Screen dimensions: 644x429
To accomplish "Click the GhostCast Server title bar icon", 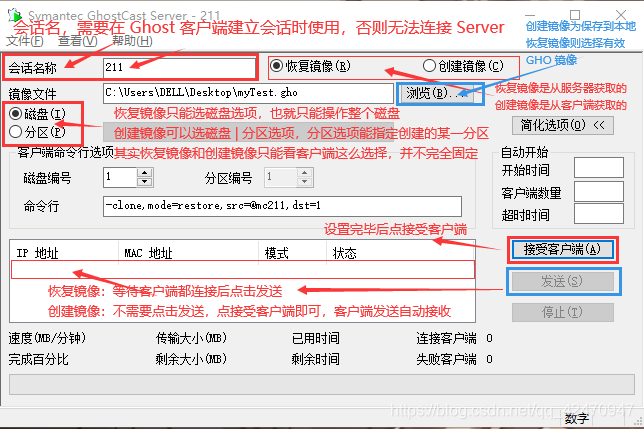I will click(15, 15).
